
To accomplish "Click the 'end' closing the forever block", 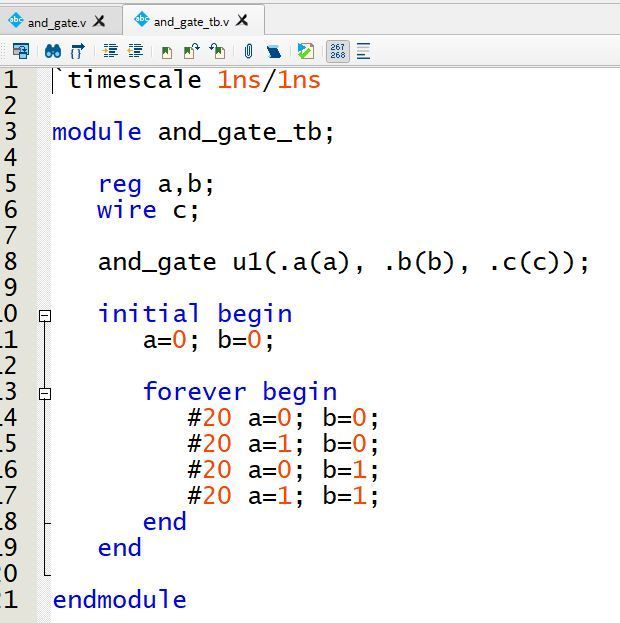I will (x=165, y=522).
